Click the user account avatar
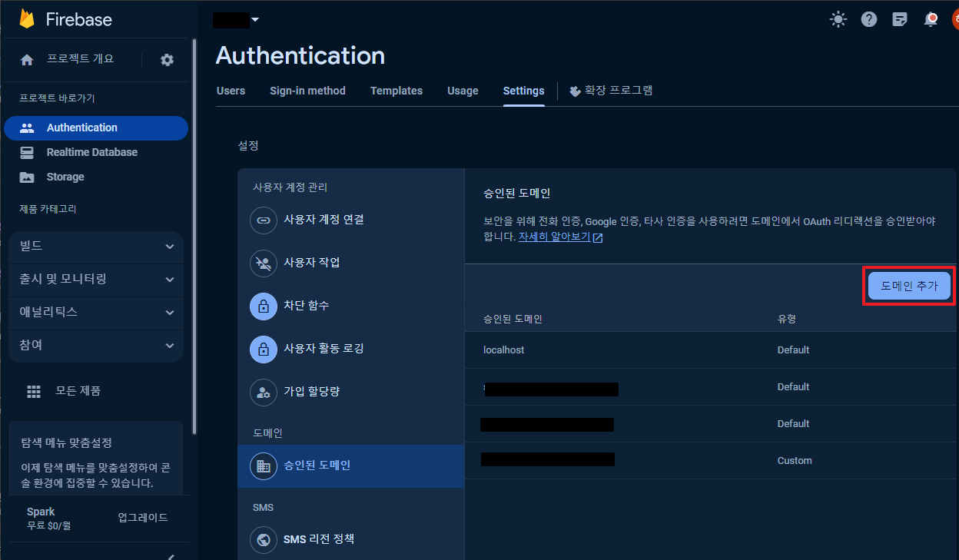The image size is (959, 560). point(955,19)
